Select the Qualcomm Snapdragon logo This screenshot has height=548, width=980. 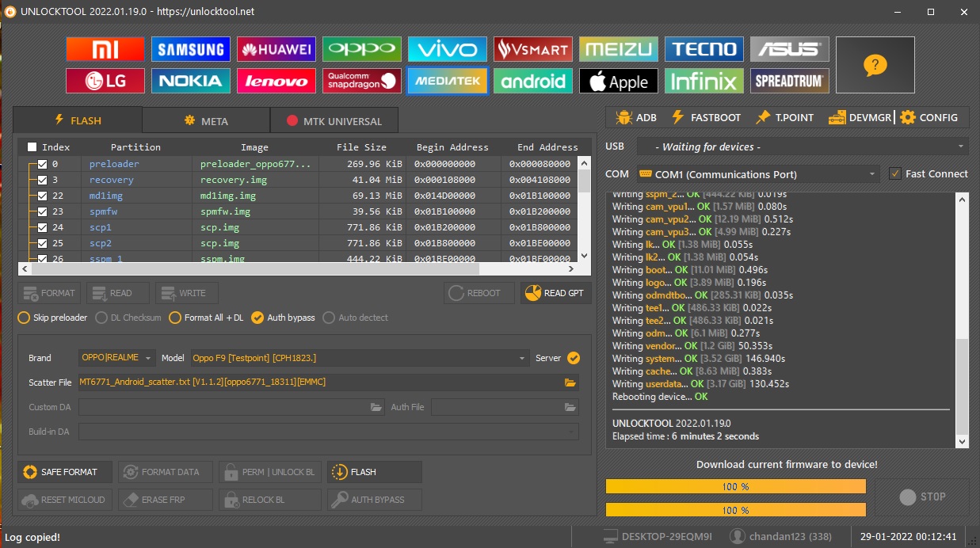[362, 81]
